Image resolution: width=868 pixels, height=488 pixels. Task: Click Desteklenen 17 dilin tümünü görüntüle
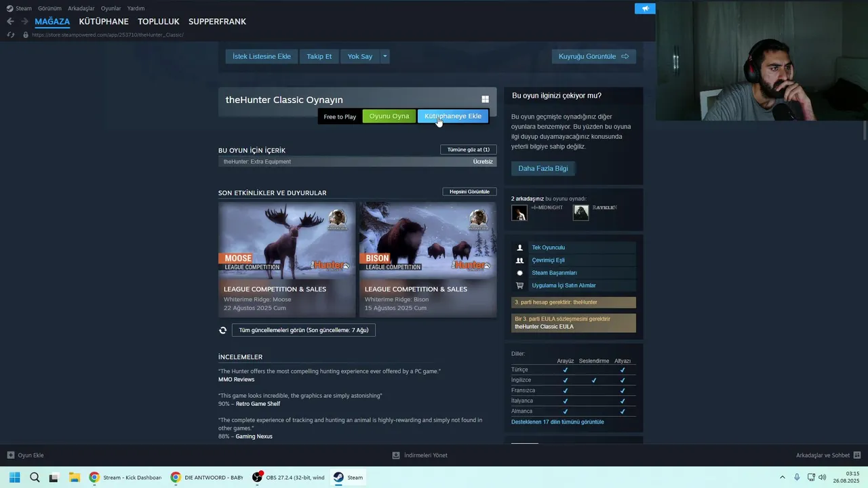point(557,422)
